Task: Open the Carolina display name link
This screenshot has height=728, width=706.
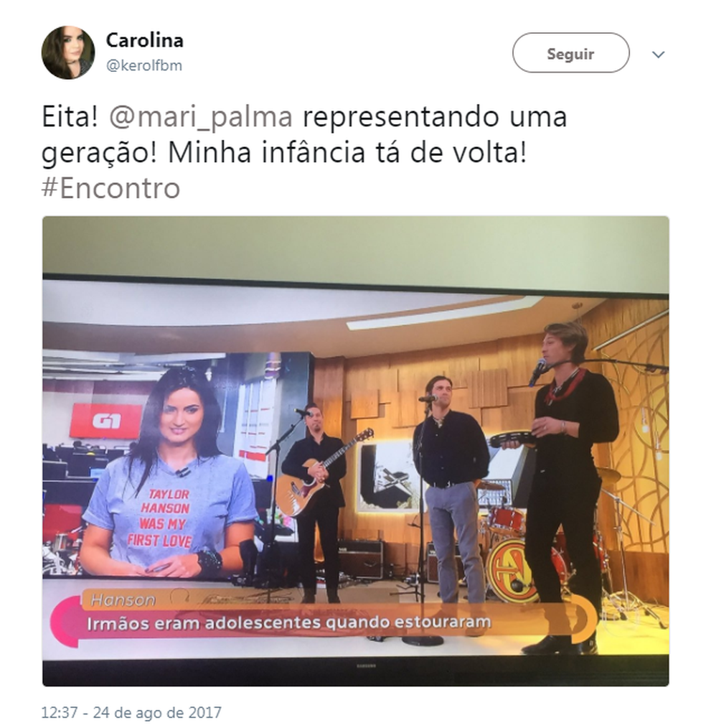Action: pyautogui.click(x=144, y=40)
